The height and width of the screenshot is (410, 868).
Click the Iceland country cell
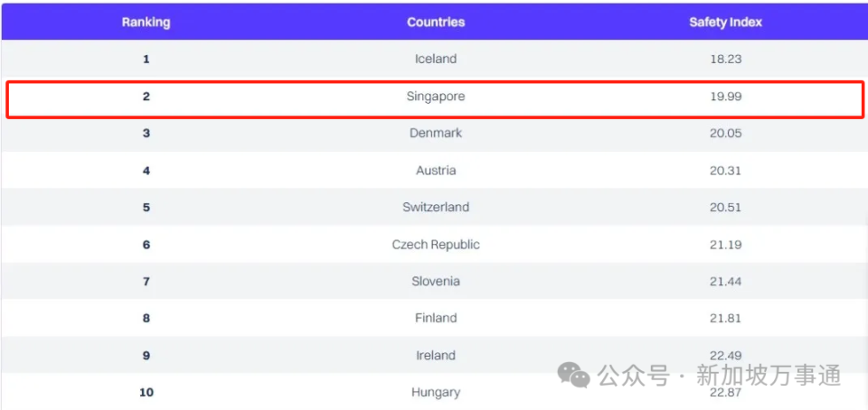436,59
